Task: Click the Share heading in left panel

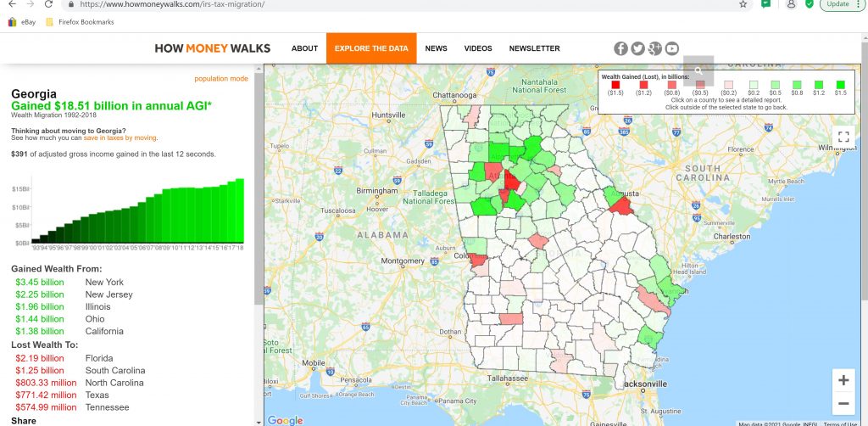Action: (24, 421)
